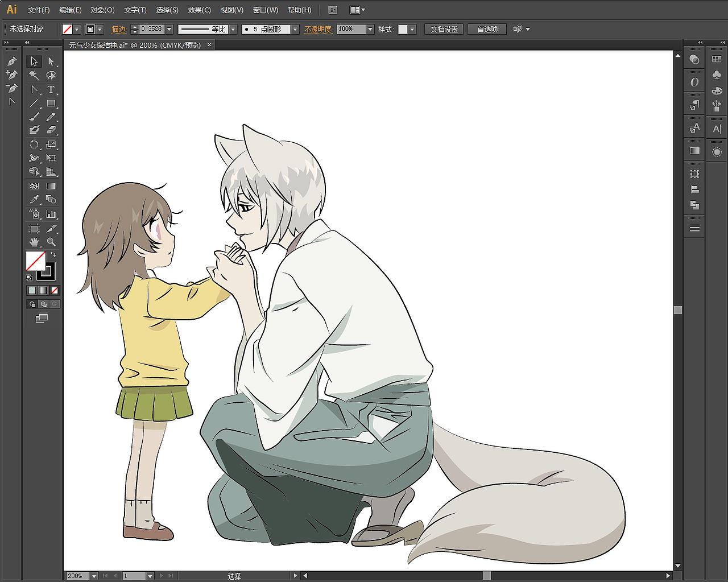Open the 不透明度 transparency panel link
728x582 pixels.
pyautogui.click(x=318, y=29)
